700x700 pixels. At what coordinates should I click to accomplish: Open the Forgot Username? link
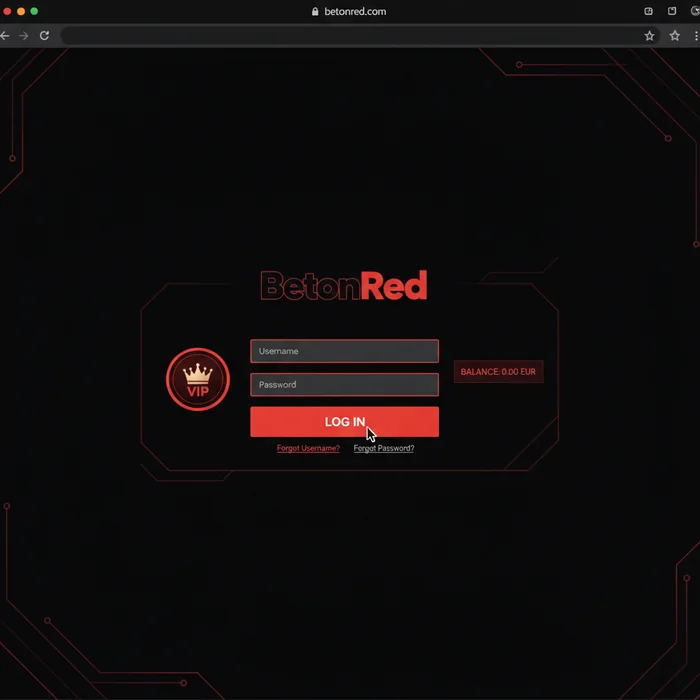coord(308,448)
